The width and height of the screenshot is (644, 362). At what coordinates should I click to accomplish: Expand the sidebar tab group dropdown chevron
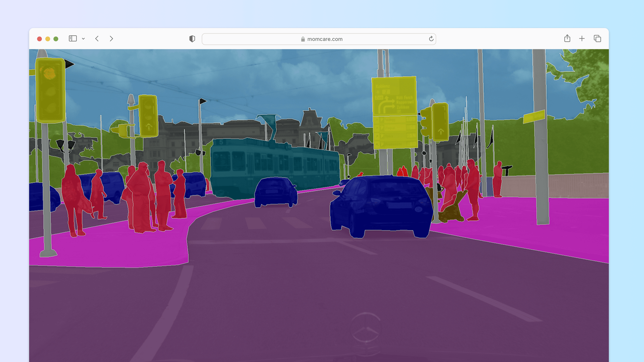tap(83, 39)
